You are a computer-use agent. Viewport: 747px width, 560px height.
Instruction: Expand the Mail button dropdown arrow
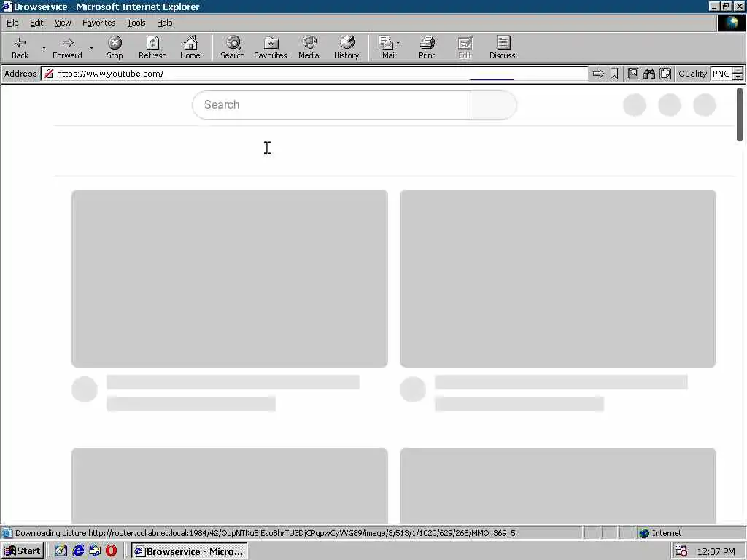point(398,43)
